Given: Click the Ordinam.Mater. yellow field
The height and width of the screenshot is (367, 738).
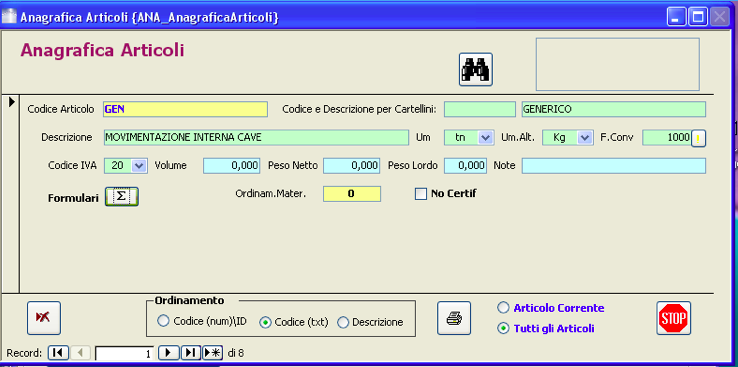Looking at the screenshot, I should pos(352,194).
